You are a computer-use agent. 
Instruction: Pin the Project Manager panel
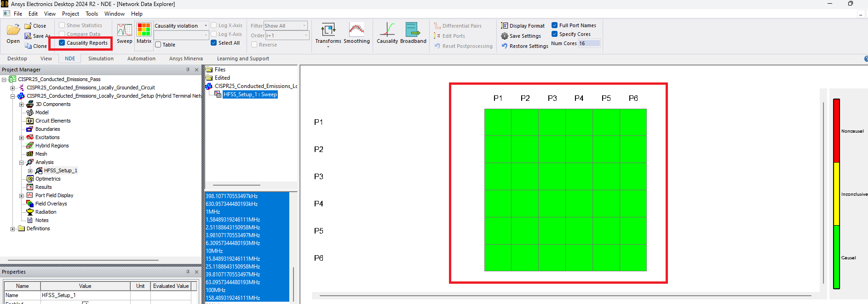[188, 70]
